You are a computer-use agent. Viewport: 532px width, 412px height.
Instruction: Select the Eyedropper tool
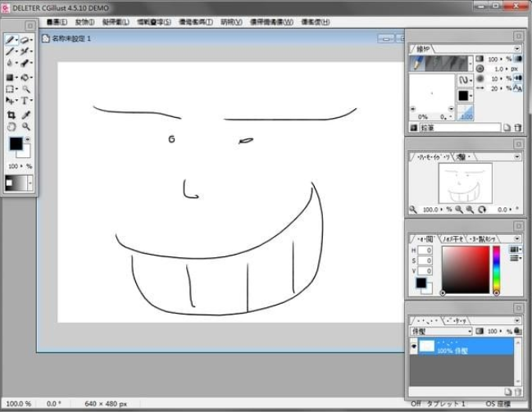pyautogui.click(x=25, y=115)
